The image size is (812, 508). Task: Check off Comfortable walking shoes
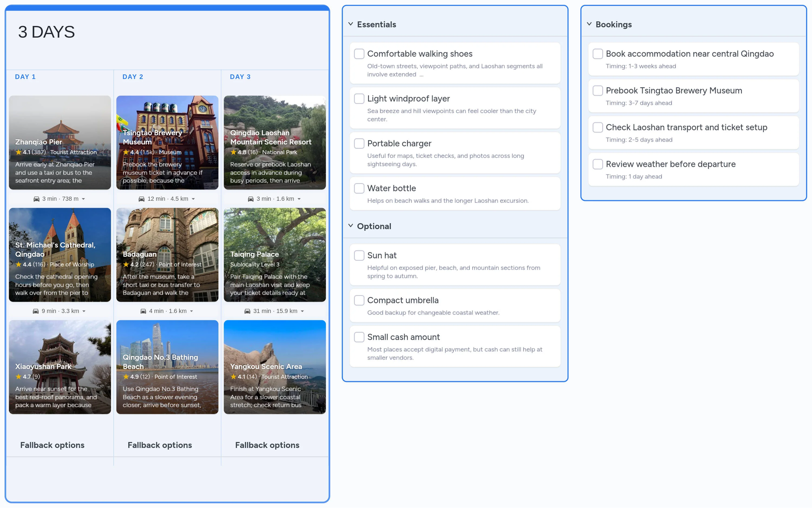coord(359,54)
